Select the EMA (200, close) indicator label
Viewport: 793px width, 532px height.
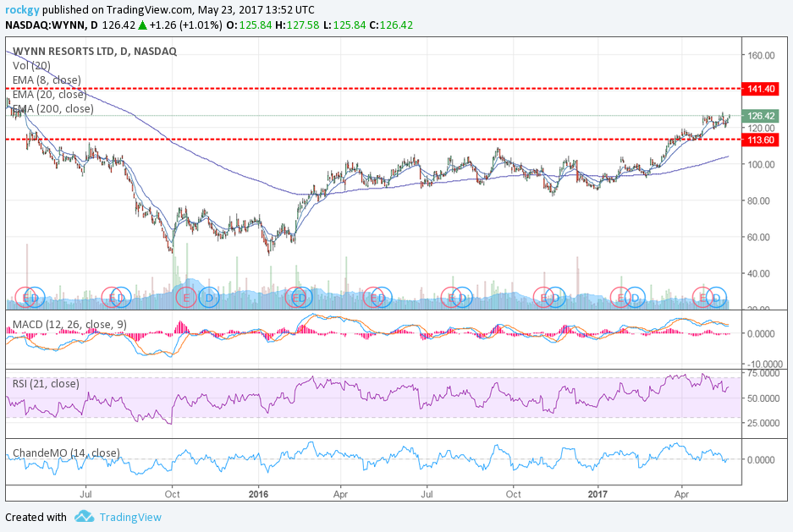tap(53, 108)
